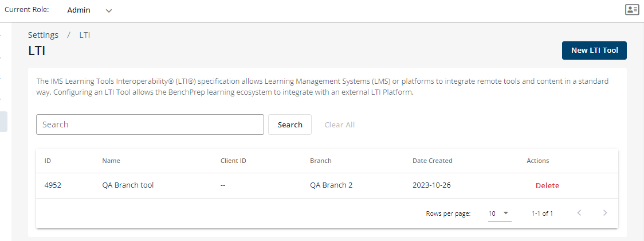Select the Admin role text
This screenshot has height=241, width=644.
pos(79,10)
